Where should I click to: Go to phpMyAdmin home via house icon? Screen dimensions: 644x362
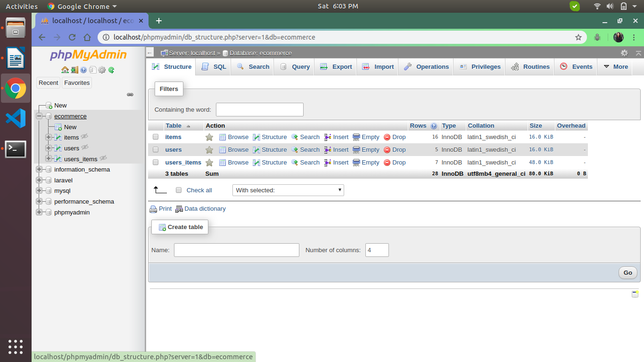[x=65, y=70]
